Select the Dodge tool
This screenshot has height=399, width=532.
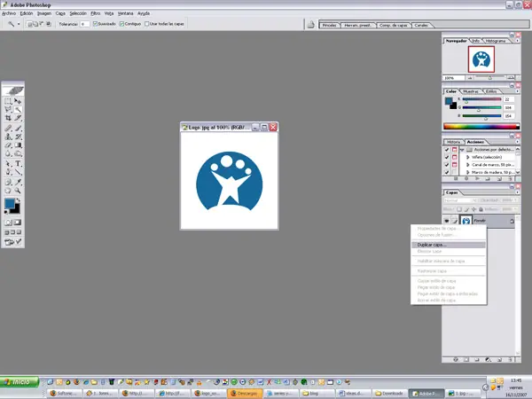(18, 153)
